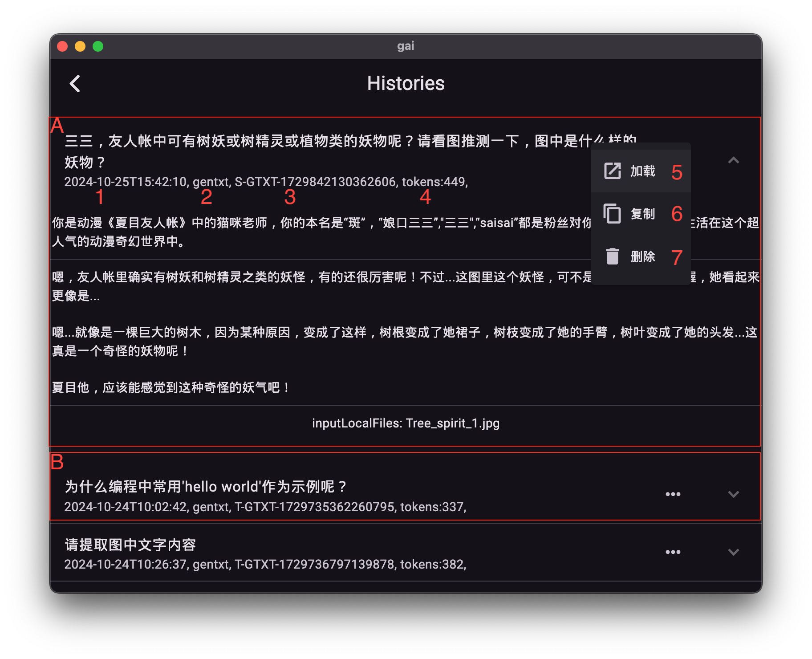Expand the 请提取图中文字内容 history entry
812x659 pixels.
[x=734, y=553]
